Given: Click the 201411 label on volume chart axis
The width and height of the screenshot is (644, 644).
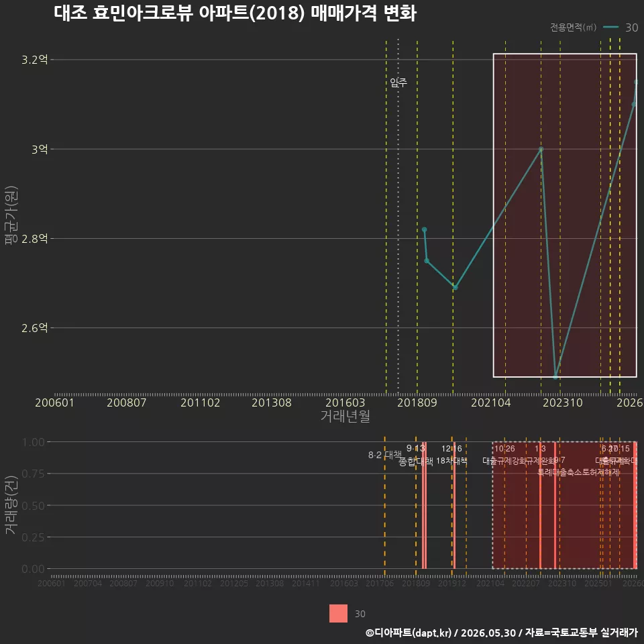Looking at the screenshot, I should [306, 583].
